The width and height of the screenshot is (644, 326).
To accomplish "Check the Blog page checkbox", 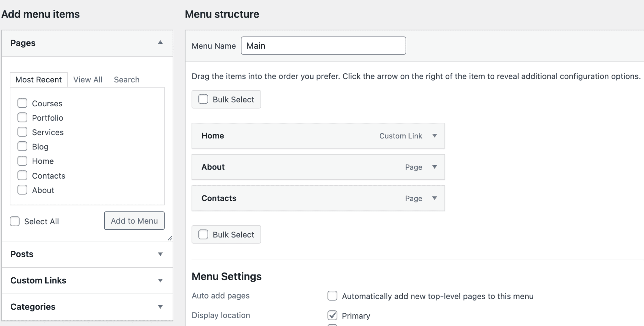I will (x=22, y=146).
